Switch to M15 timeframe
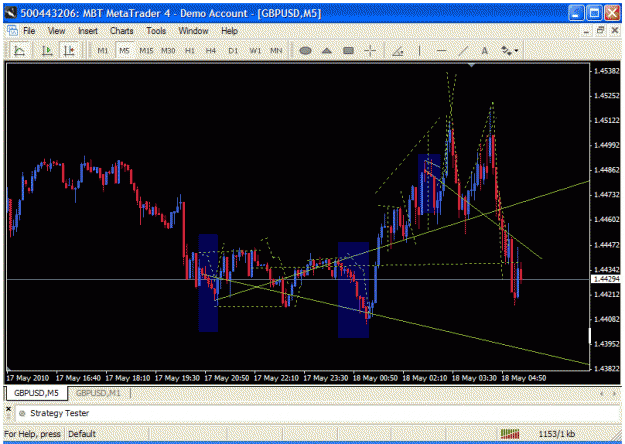The width and height of the screenshot is (625, 444). (x=146, y=51)
